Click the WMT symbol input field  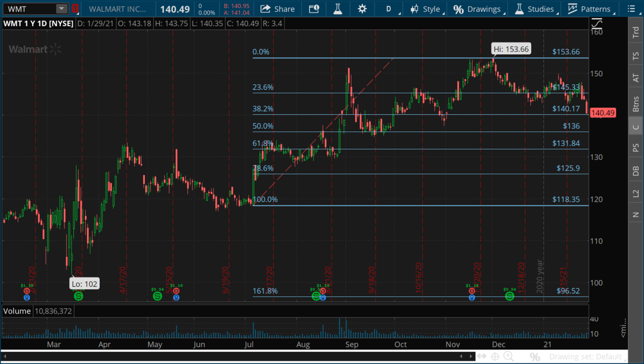click(x=28, y=9)
